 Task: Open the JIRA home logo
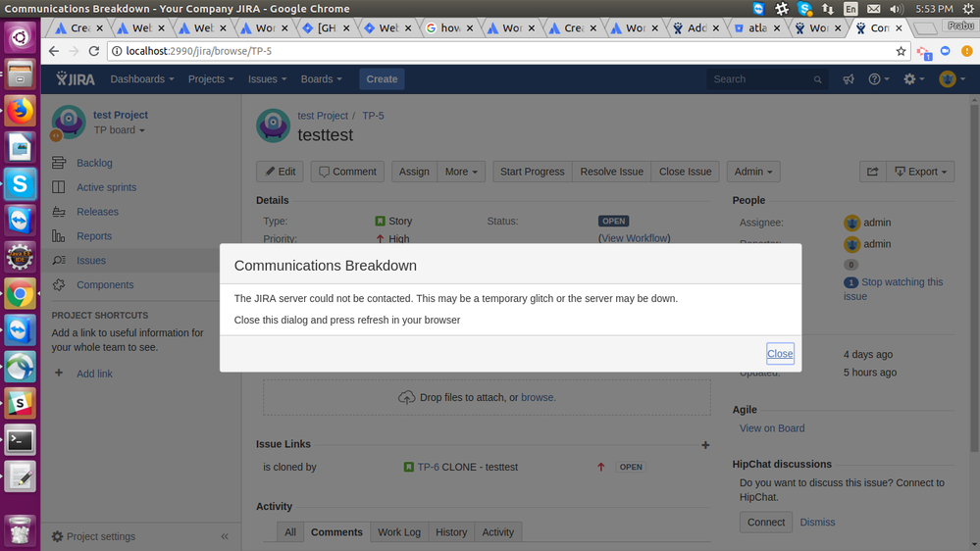(x=75, y=78)
